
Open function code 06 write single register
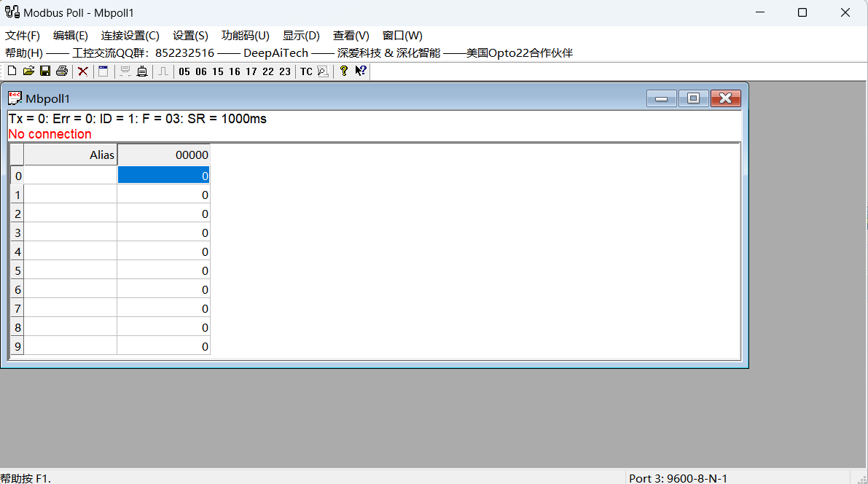tap(201, 71)
